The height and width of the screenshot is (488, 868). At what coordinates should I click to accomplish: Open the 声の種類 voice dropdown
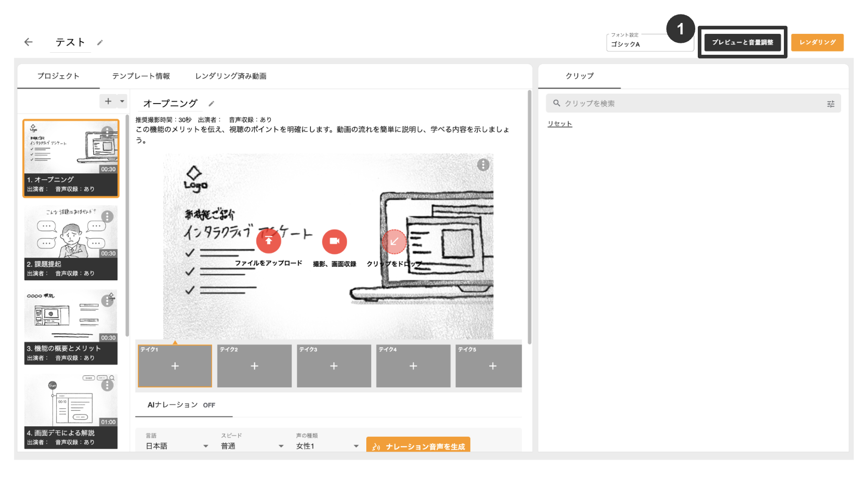[x=356, y=446]
